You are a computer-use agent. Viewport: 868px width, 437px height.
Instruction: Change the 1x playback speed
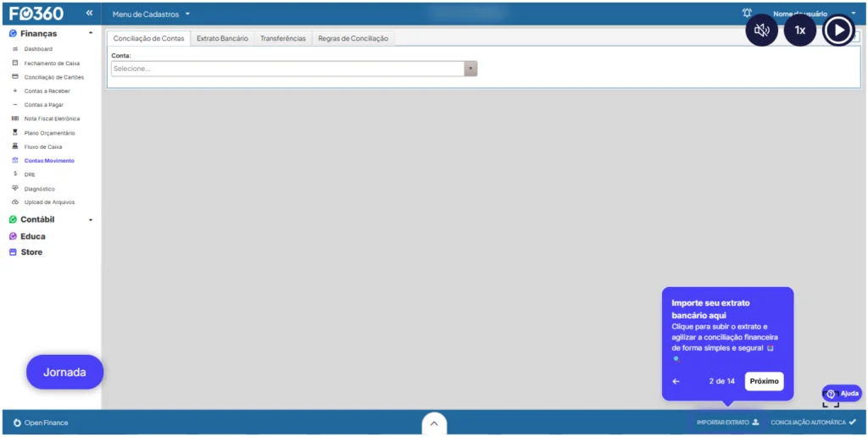coord(800,30)
